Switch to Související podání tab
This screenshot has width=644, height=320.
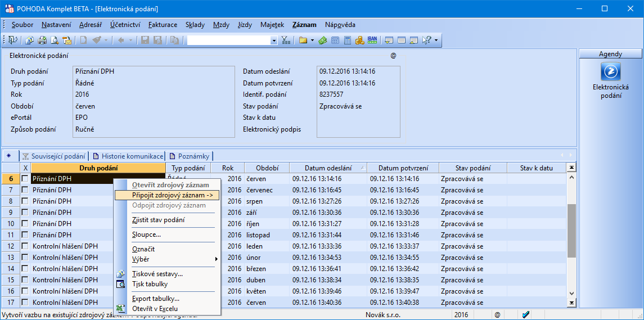tap(55, 156)
